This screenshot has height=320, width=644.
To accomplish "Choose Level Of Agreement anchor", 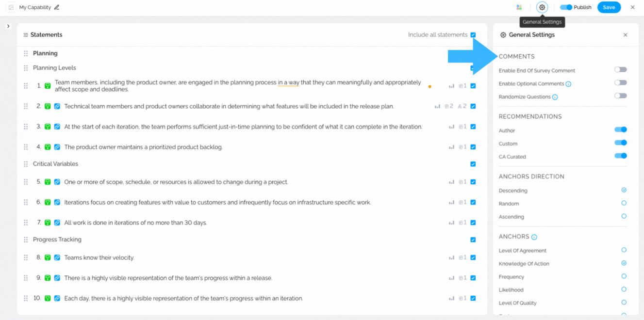I will click(x=624, y=250).
